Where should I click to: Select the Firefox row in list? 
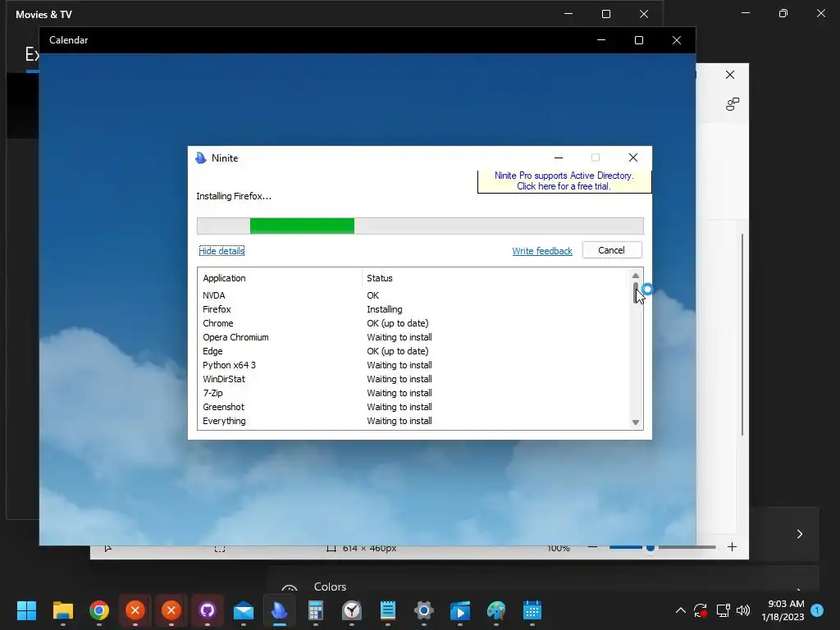pos(413,309)
